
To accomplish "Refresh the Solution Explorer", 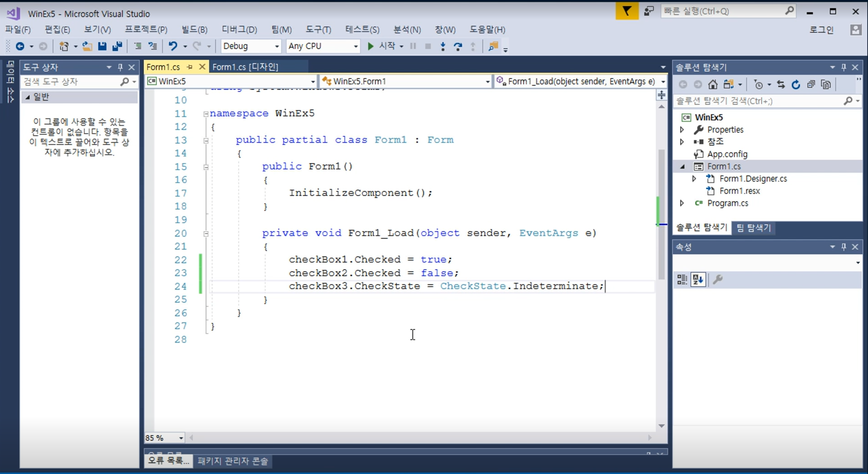I will click(796, 84).
